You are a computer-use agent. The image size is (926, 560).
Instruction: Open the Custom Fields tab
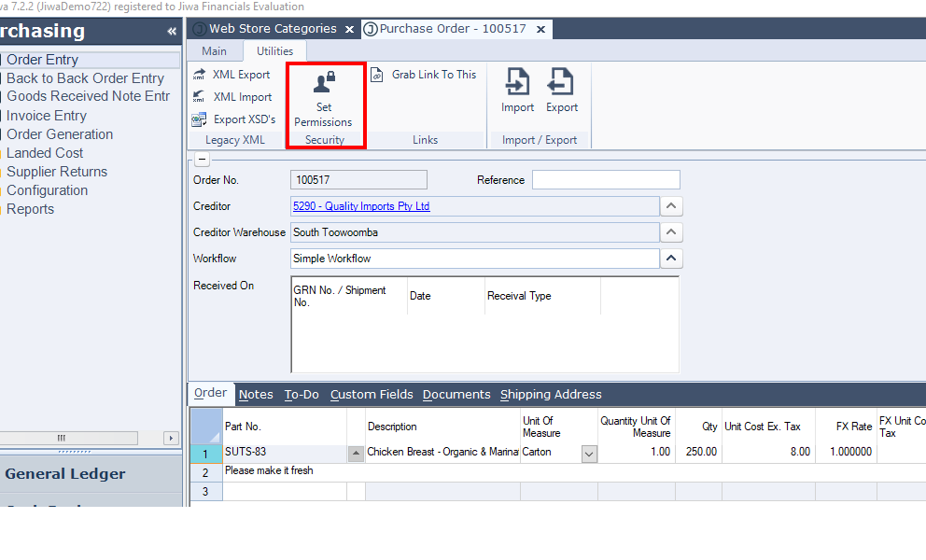point(372,395)
